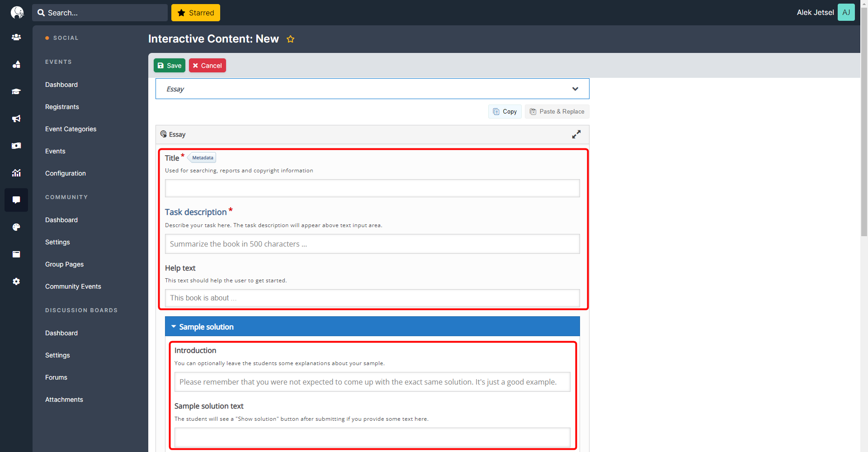Click the Help text input field

tap(373, 298)
